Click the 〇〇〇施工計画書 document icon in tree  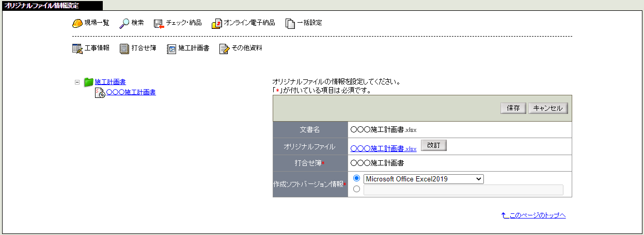[x=100, y=93]
